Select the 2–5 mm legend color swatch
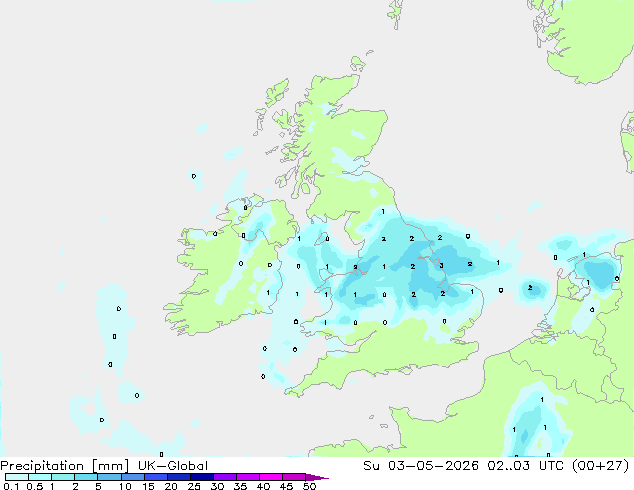The width and height of the screenshot is (634, 490). pyautogui.click(x=86, y=477)
